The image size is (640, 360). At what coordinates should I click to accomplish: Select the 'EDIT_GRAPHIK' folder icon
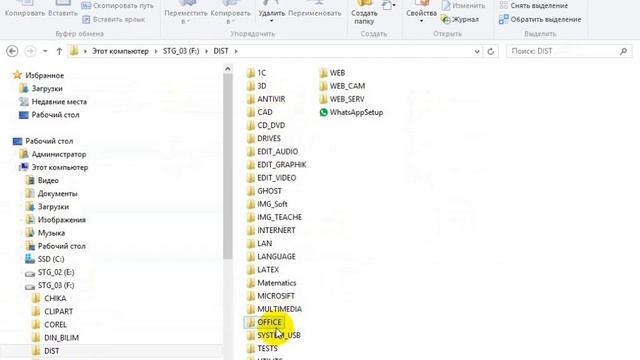tap(251, 164)
